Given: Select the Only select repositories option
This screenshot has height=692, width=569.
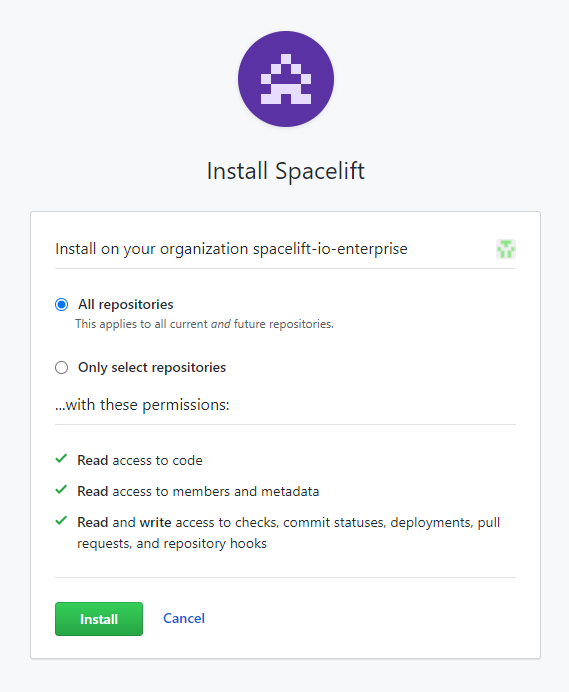Looking at the screenshot, I should [x=61, y=368].
